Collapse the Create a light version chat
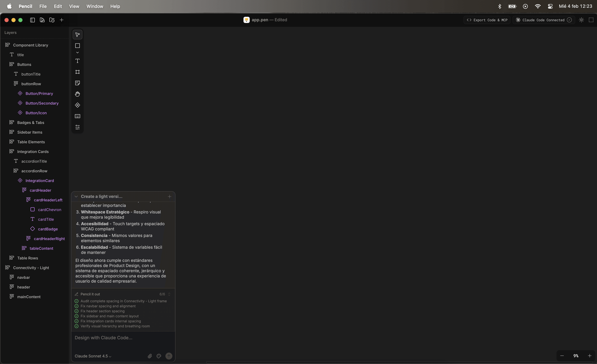 (x=76, y=197)
